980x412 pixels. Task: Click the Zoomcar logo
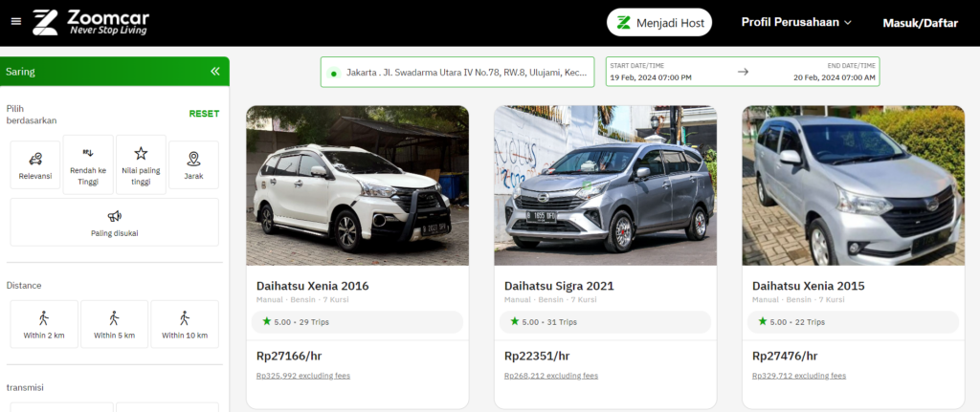coord(91,22)
